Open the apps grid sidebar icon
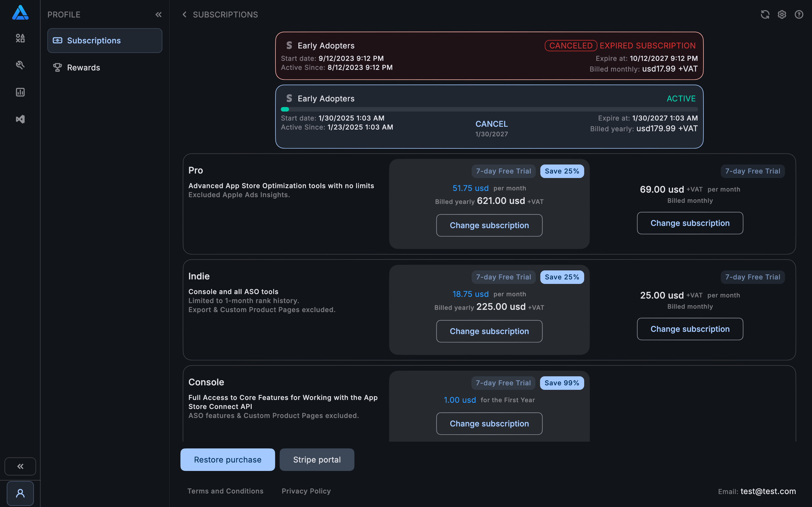Screen dimensions: 812x507 coord(20,38)
